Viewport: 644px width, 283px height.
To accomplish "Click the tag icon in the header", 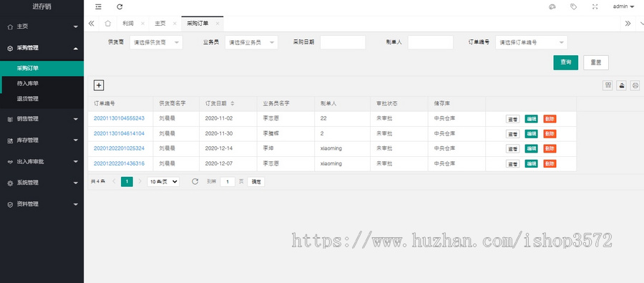I will [x=574, y=6].
